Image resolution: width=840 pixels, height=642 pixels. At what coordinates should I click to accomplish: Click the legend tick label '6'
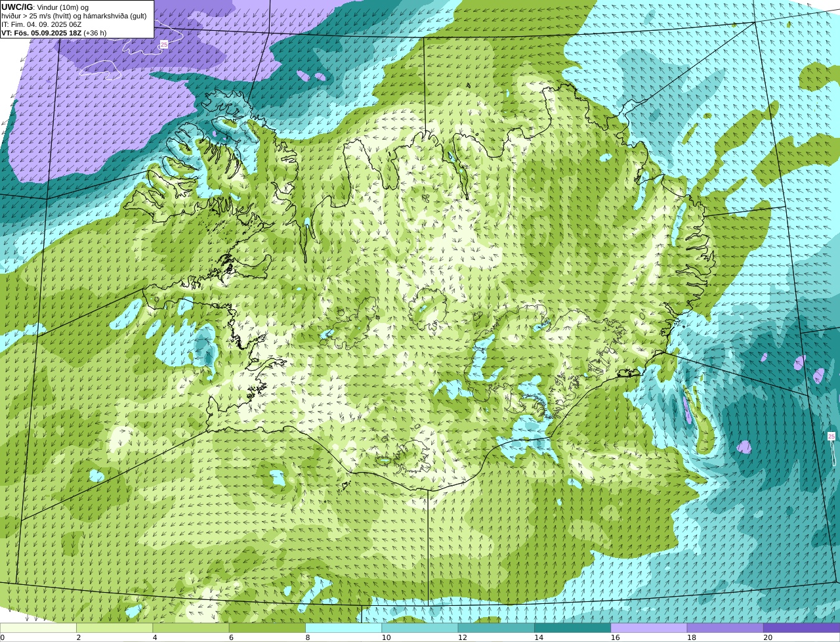[231, 637]
